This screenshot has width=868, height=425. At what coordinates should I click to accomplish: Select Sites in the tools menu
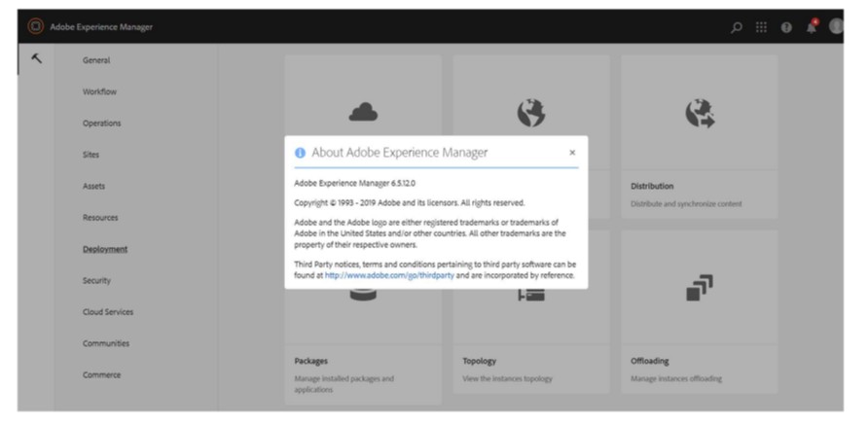pos(90,155)
